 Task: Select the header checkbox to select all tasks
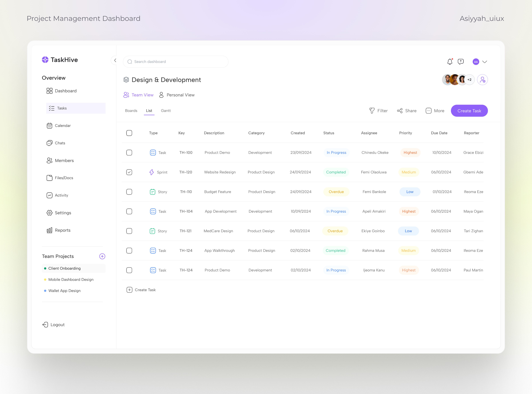(x=129, y=133)
